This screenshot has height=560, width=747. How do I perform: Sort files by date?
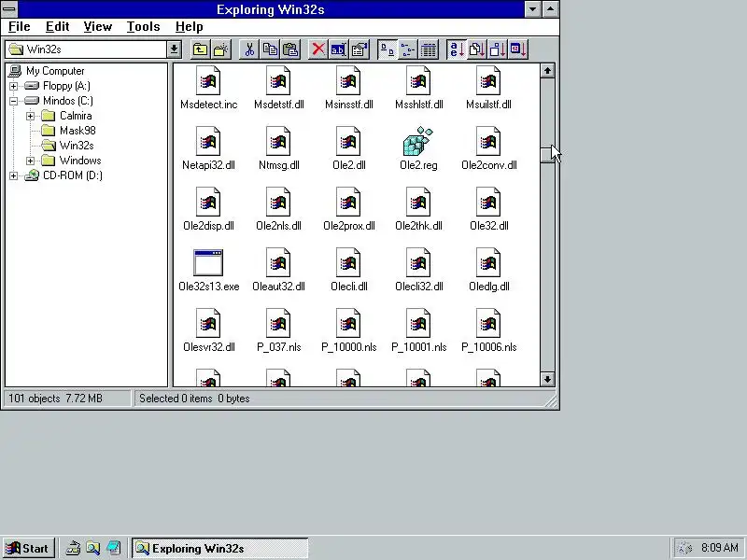click(519, 49)
